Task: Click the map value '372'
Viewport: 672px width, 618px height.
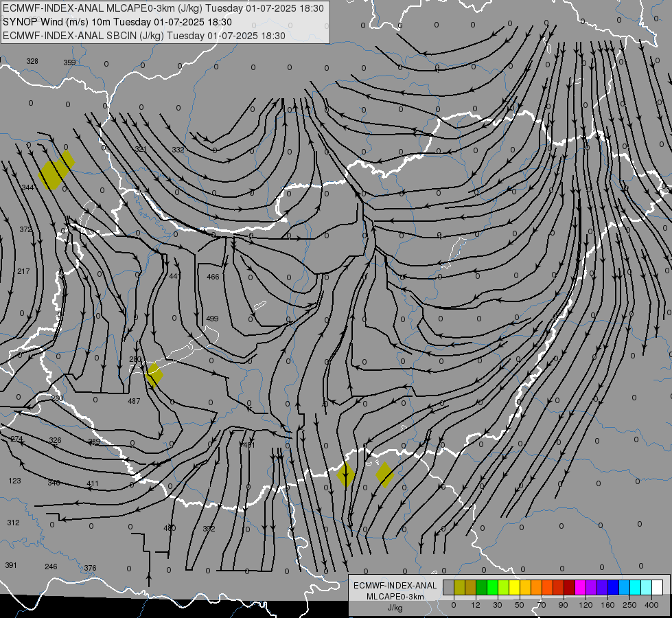Action: point(25,229)
